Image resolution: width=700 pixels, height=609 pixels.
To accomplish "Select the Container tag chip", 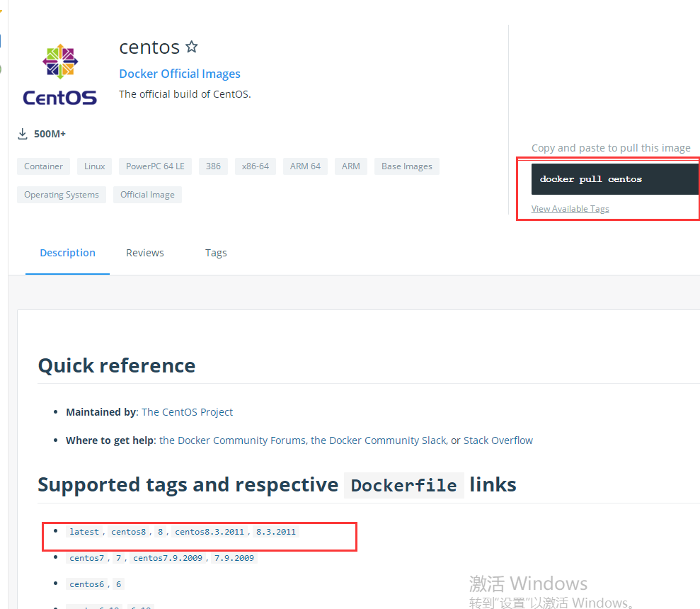I will 43,166.
